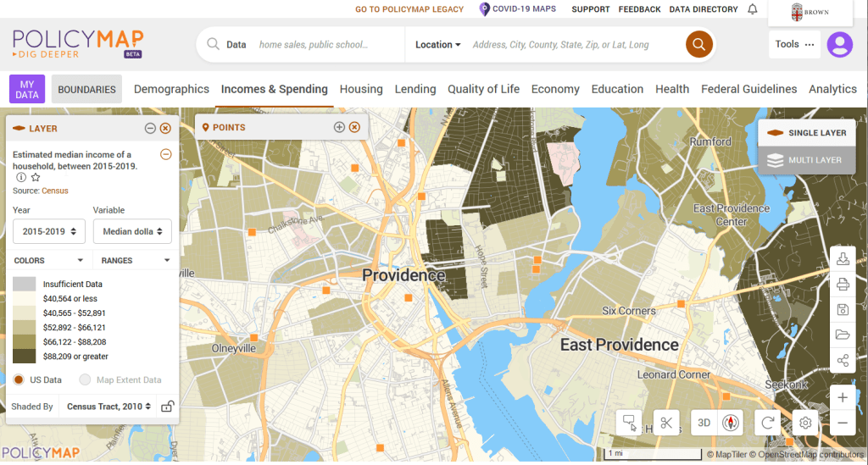Select the US Data radio button
Screen dimensions: 868x465
(19, 380)
